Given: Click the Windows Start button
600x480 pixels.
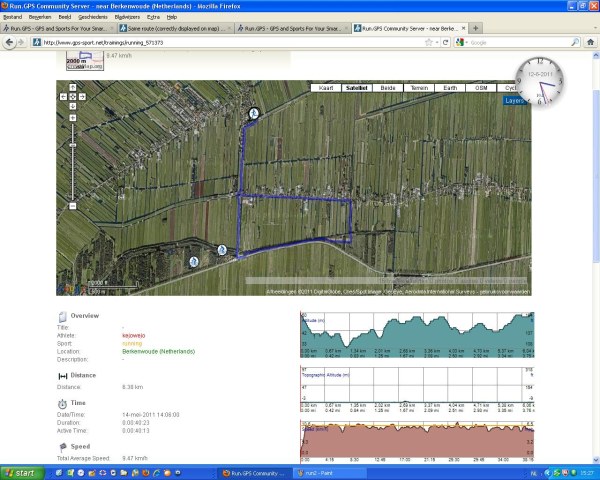Looking at the screenshot, I should pos(22,472).
